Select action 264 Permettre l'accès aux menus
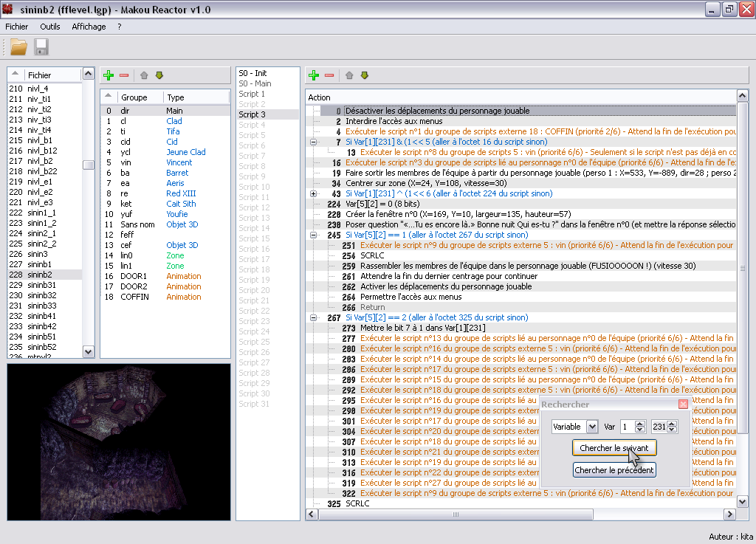Screen dimensions: 756x544 (x=520, y=297)
